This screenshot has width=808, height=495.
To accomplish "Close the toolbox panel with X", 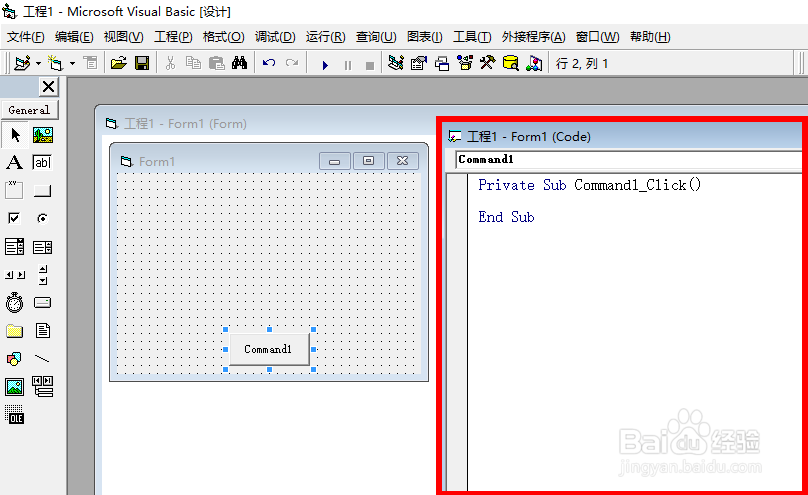I will click(x=48, y=87).
